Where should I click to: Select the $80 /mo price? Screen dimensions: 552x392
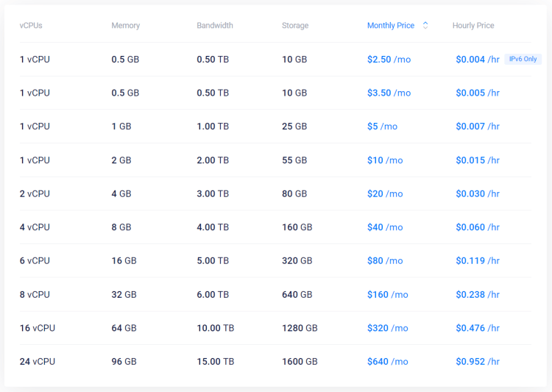(385, 261)
